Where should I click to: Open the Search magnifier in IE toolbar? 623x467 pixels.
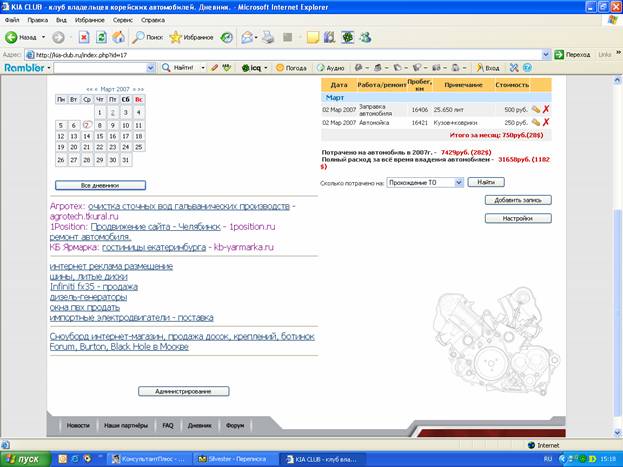pyautogui.click(x=147, y=37)
